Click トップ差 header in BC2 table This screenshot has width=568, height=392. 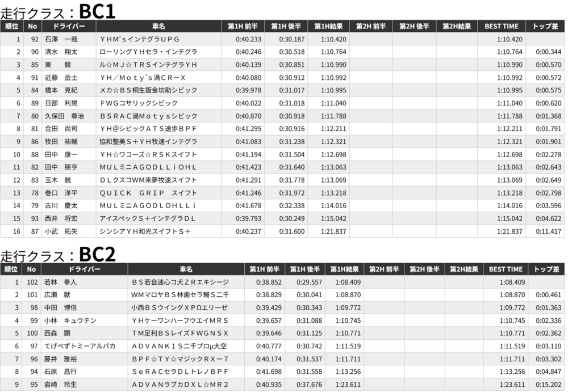[x=546, y=269]
